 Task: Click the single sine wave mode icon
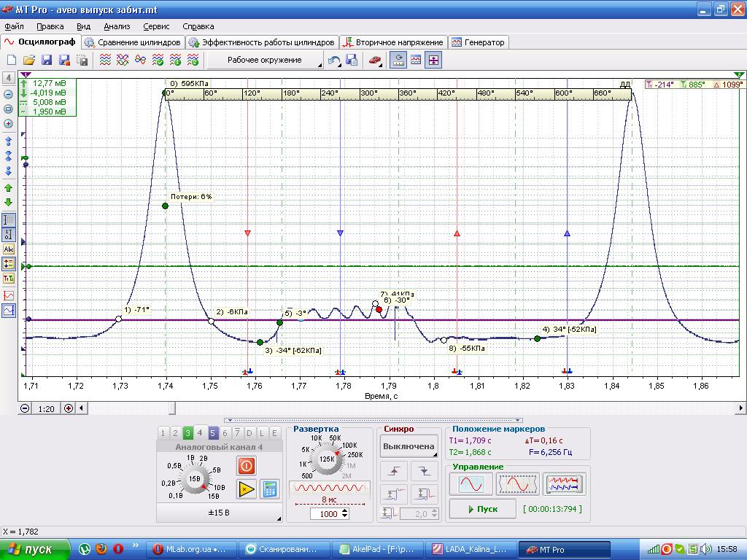tap(471, 484)
